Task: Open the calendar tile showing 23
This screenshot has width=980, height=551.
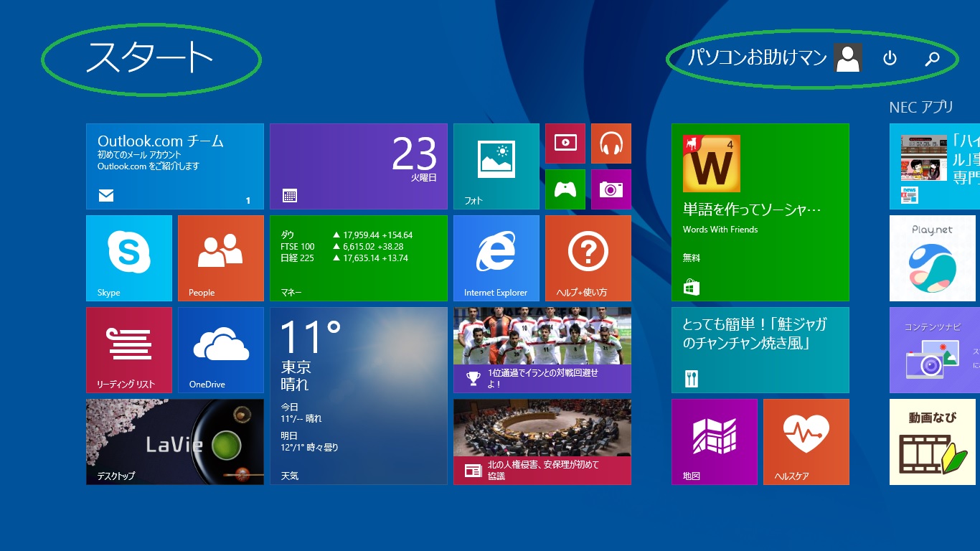Action: pyautogui.click(x=359, y=166)
